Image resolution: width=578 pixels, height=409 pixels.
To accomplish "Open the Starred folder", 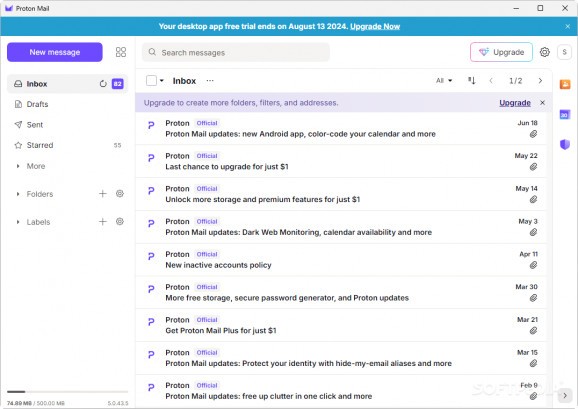I will [67, 145].
